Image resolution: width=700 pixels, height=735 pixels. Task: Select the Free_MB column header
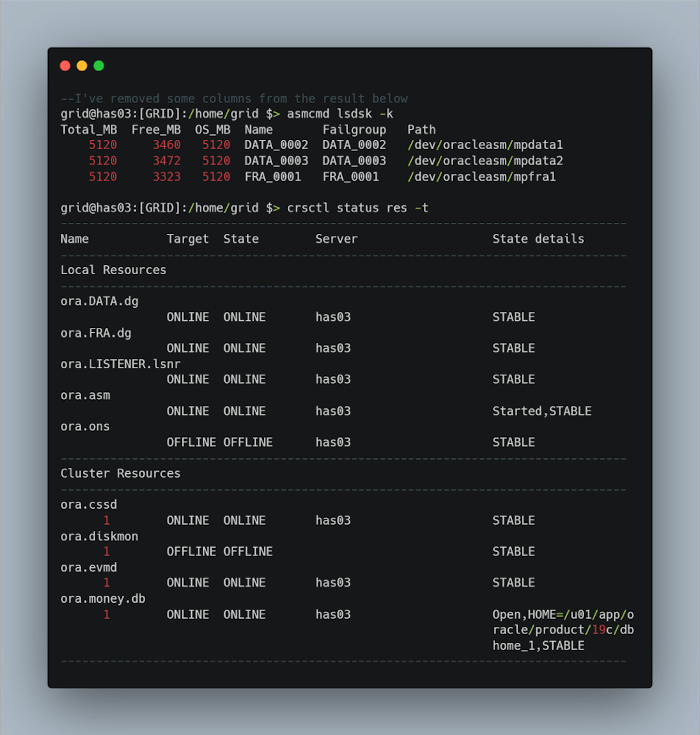(x=156, y=130)
